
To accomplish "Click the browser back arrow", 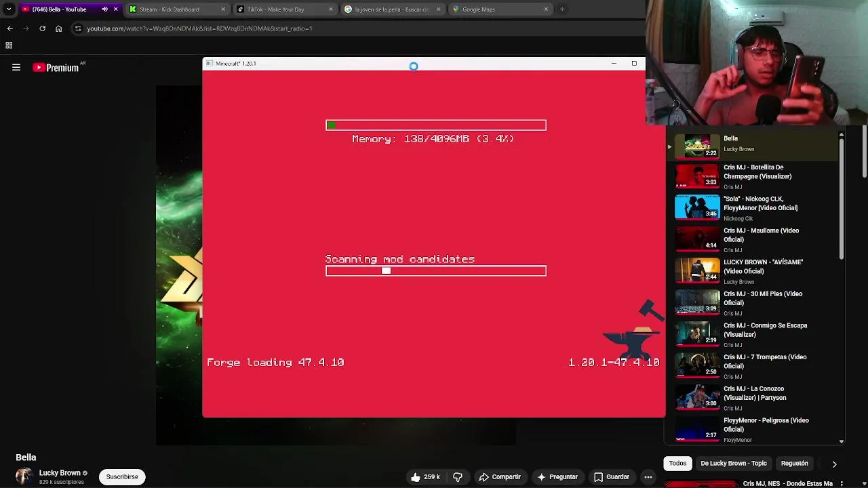I will [9, 28].
